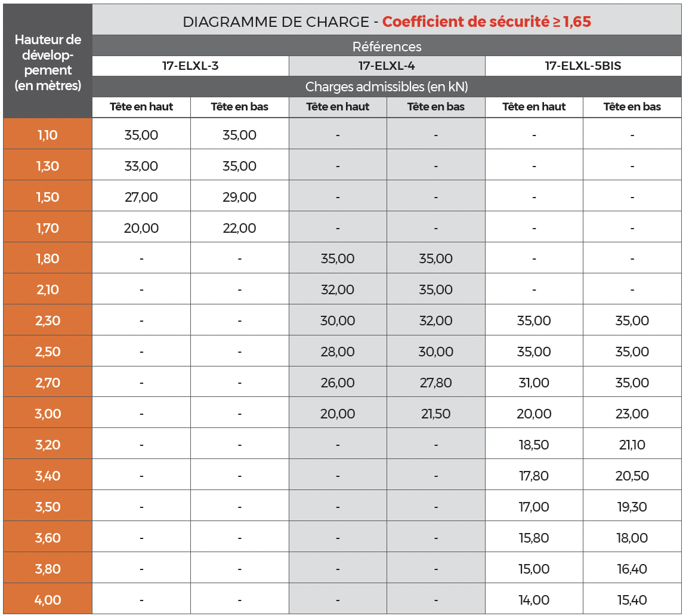Viewport: 686px width, 616px height.
Task: Click the 21,50 load value cell
Action: coord(436,414)
